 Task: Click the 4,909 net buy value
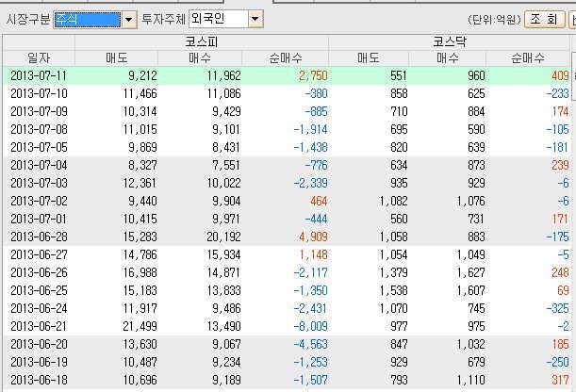click(313, 237)
